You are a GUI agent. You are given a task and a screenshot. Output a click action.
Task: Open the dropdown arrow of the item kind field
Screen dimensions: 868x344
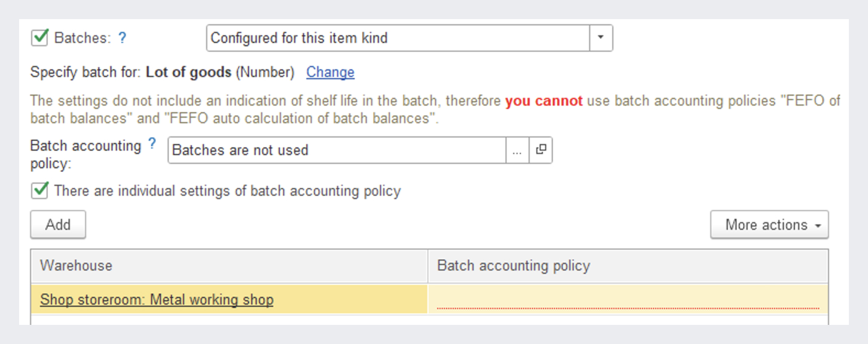coord(601,38)
